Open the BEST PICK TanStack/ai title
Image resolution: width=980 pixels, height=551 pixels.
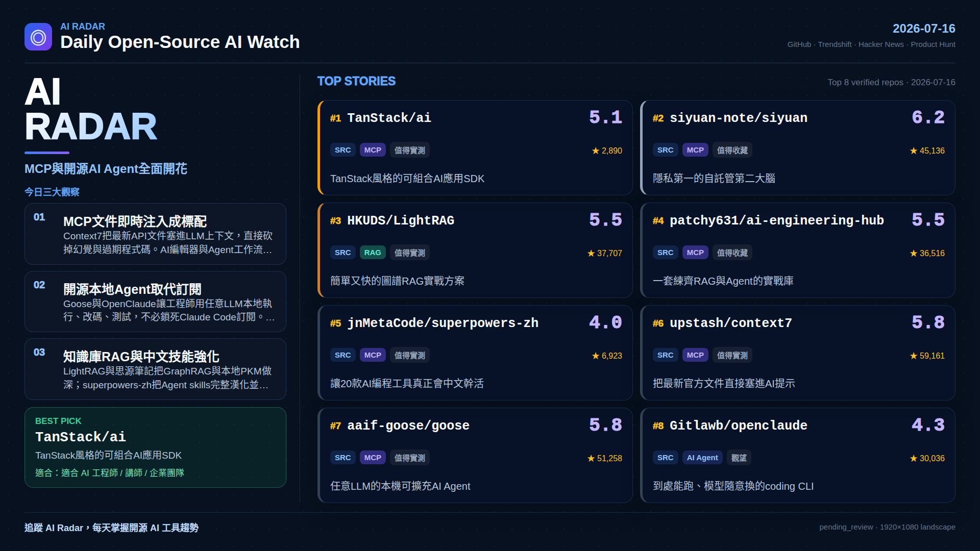pyautogui.click(x=80, y=437)
